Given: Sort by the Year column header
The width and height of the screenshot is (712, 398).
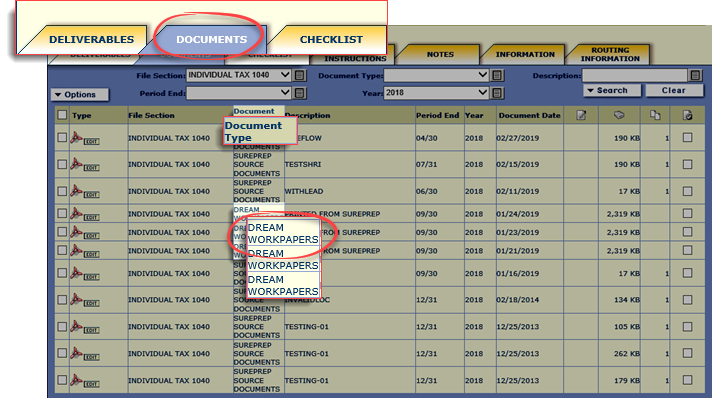Looking at the screenshot, I should coord(474,115).
